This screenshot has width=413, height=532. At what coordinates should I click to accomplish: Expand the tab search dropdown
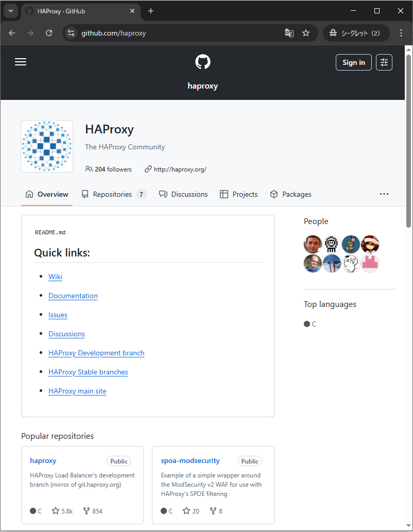pos(10,11)
